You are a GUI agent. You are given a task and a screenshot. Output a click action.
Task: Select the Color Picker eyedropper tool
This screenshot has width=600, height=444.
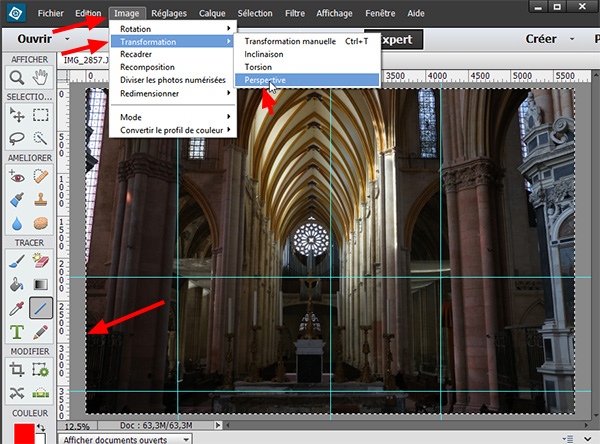17,308
